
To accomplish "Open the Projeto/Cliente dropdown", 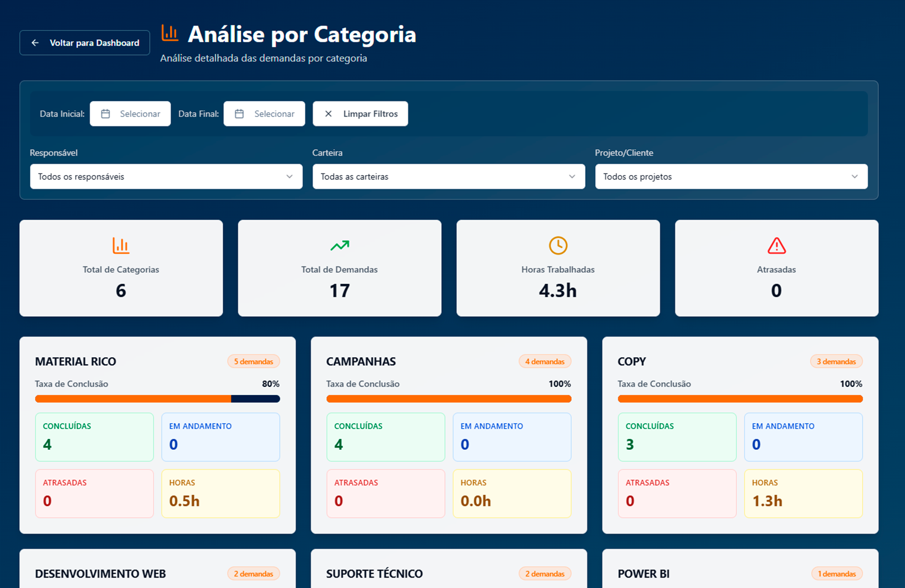I will click(732, 176).
